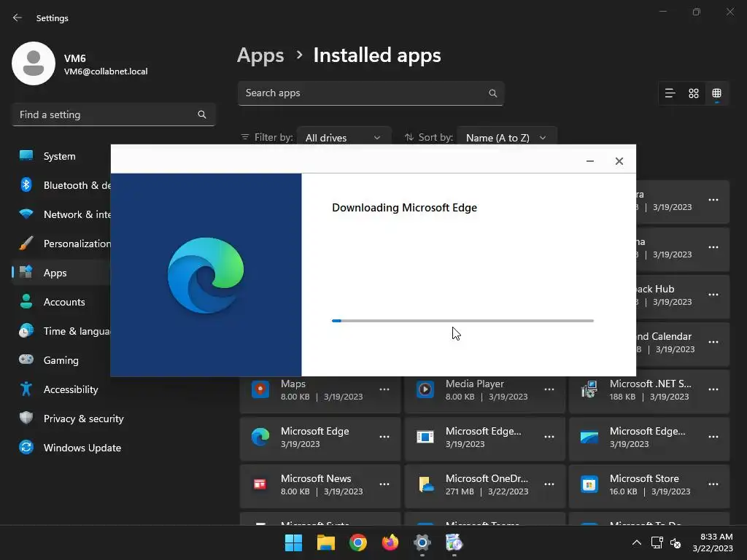The height and width of the screenshot is (560, 747).
Task: Open the Gaming category
Action: [x=62, y=360]
